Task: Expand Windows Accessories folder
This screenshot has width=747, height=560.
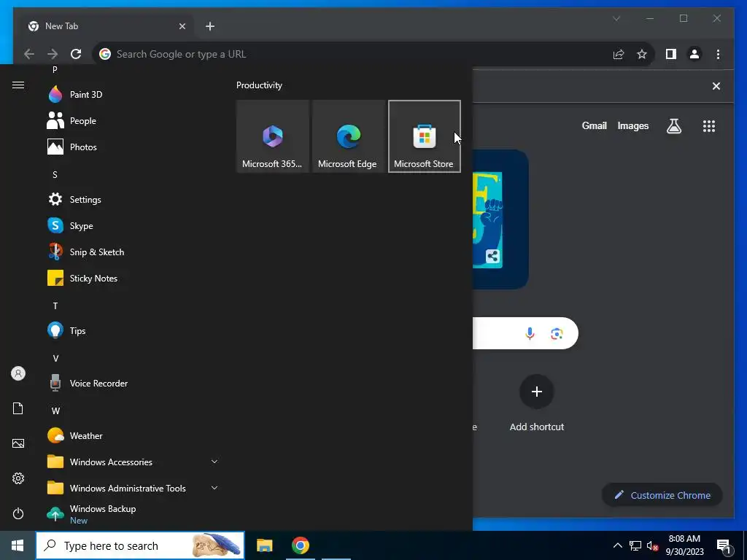Action: pyautogui.click(x=132, y=462)
